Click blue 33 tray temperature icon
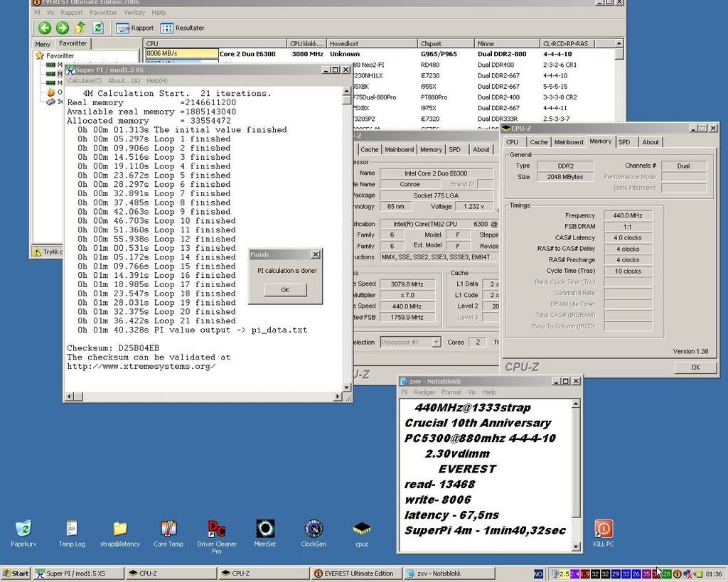Viewport: 728px width, 582px height. (626, 574)
